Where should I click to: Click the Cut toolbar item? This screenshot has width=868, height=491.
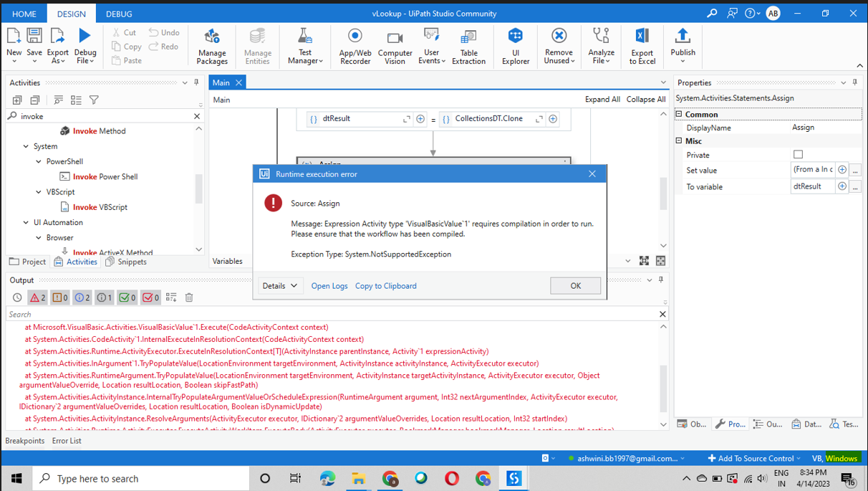pos(124,32)
